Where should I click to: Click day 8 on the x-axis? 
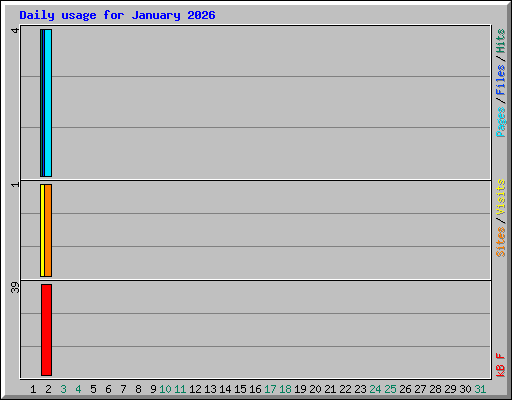[x=138, y=389]
